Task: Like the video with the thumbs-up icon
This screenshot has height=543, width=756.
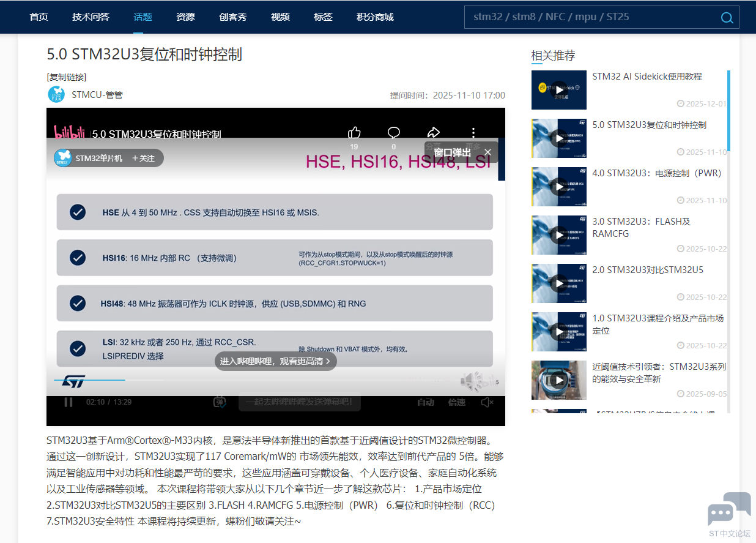Action: tap(354, 132)
